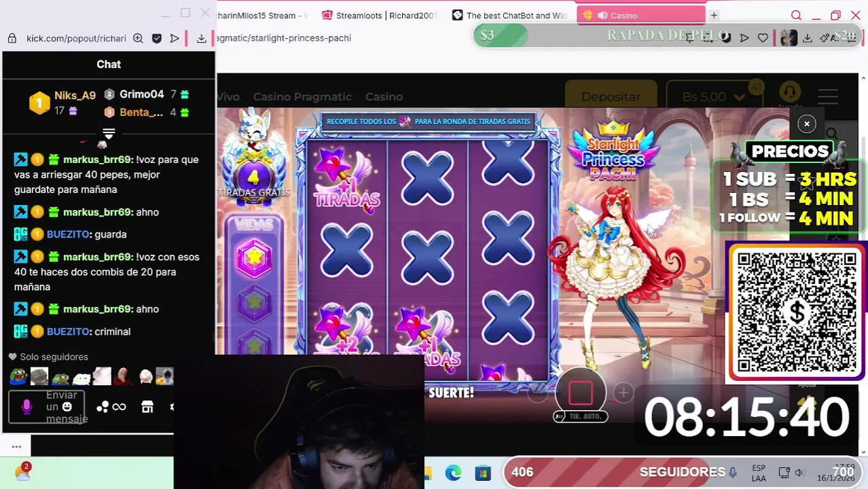Click the infinity symbol icon in chat

point(120,407)
